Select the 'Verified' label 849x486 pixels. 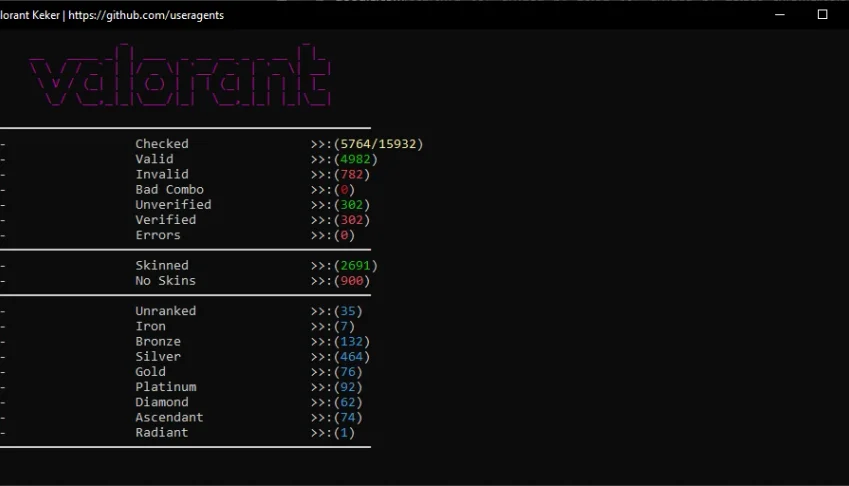[166, 220]
